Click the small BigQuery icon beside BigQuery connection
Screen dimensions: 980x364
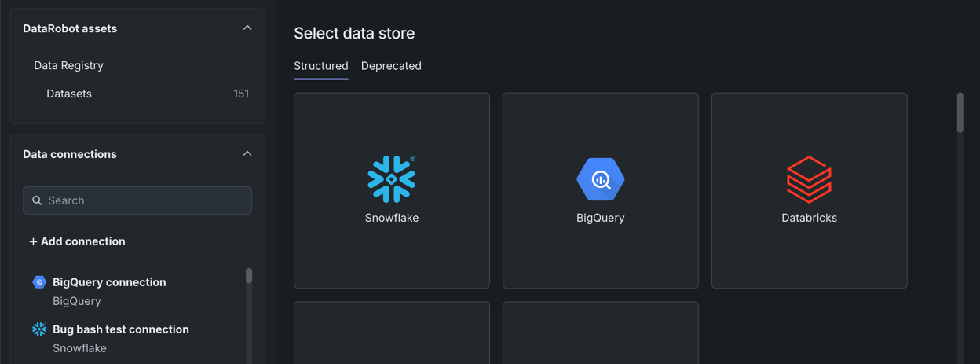(39, 282)
